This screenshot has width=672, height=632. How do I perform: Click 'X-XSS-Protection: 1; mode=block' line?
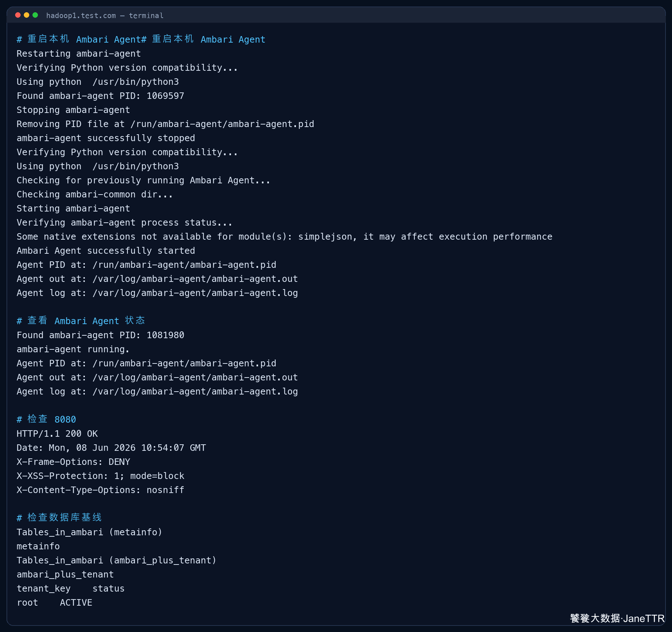tap(100, 476)
